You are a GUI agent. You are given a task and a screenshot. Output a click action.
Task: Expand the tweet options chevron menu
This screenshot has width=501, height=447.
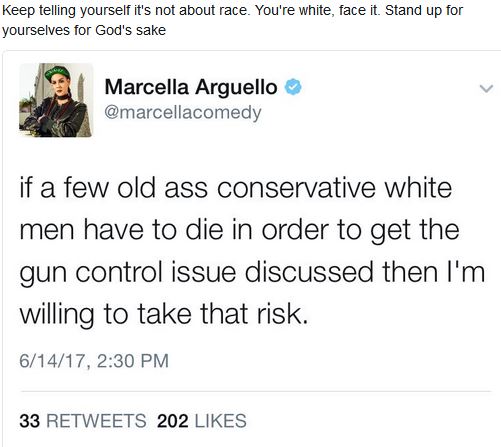[x=486, y=89]
